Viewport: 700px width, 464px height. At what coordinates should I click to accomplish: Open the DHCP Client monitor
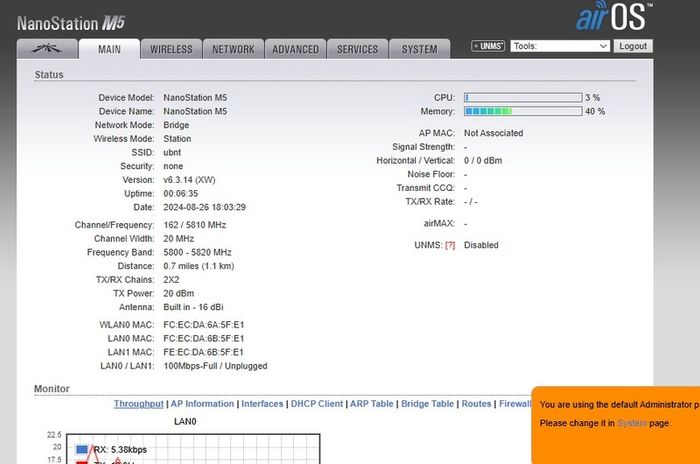[x=317, y=404]
